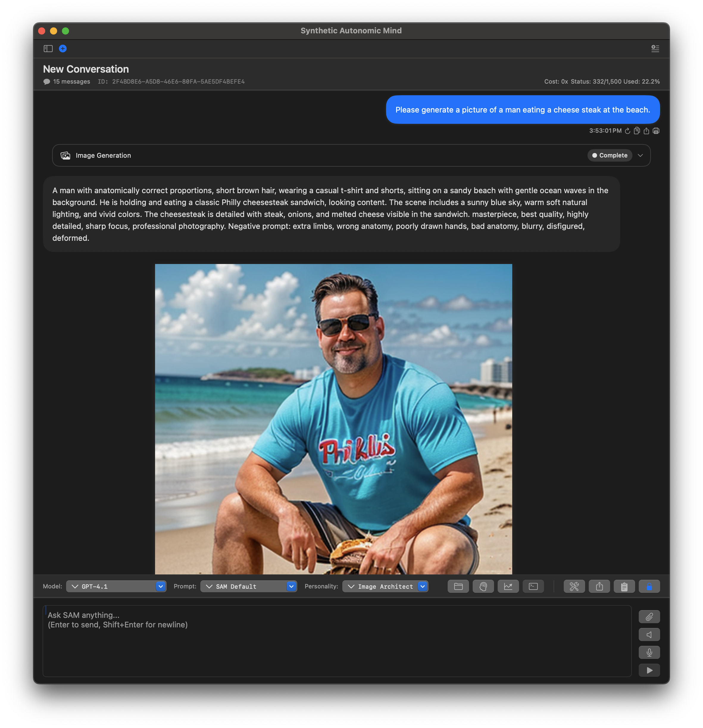
Task: Open the GPT-4.1 model dropdown
Action: pos(116,587)
